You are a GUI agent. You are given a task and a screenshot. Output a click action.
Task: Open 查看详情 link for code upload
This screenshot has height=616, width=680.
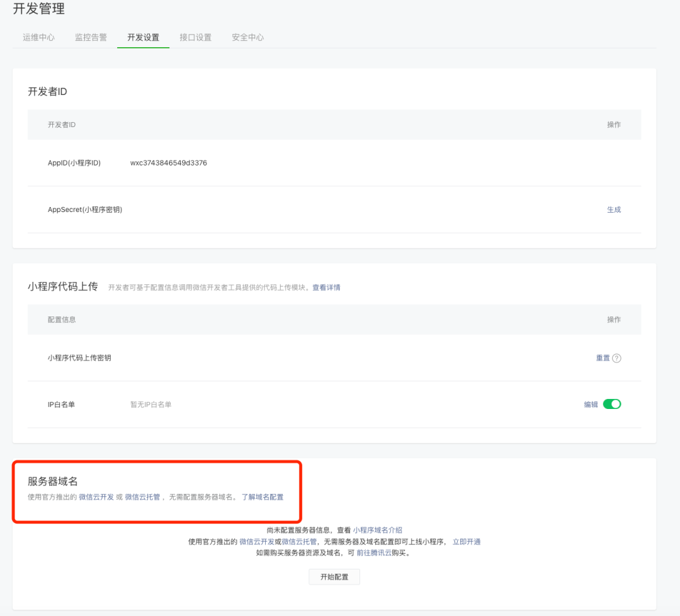[326, 288]
